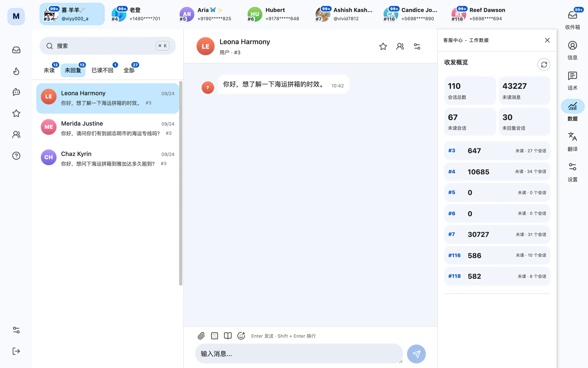This screenshot has width=588, height=368.
Task: Open the contacts icon in left sidebar
Action: pyautogui.click(x=16, y=134)
